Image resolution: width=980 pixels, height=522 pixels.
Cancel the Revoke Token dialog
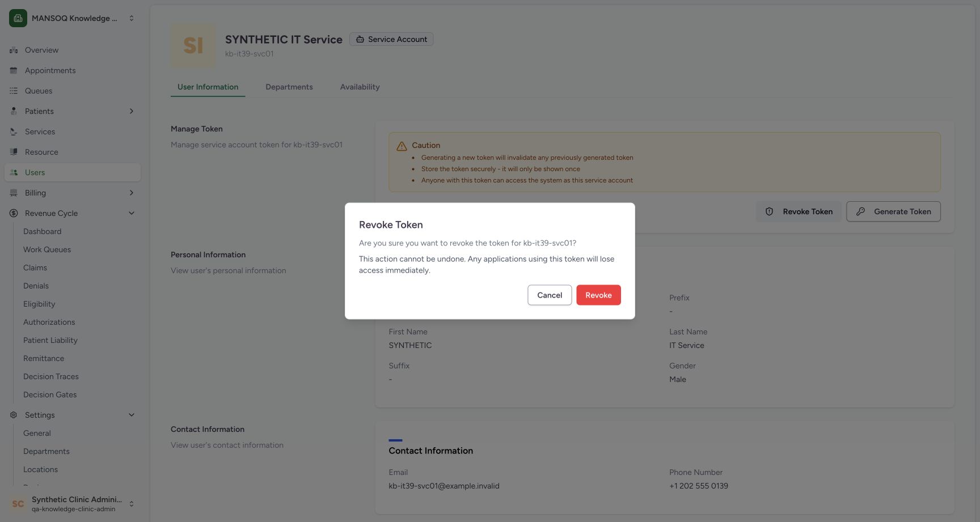click(550, 295)
